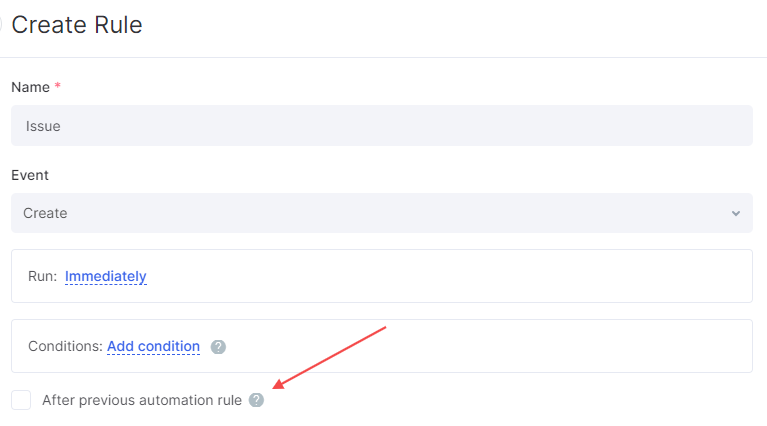Open the Event dropdown showing Create
The image size is (767, 426).
pyautogui.click(x=382, y=213)
